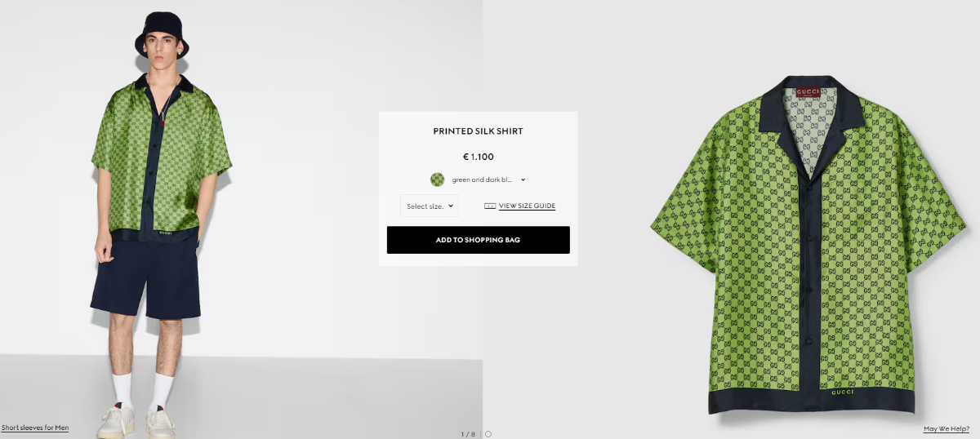Click the 1 / 8 image counter

pyautogui.click(x=467, y=434)
